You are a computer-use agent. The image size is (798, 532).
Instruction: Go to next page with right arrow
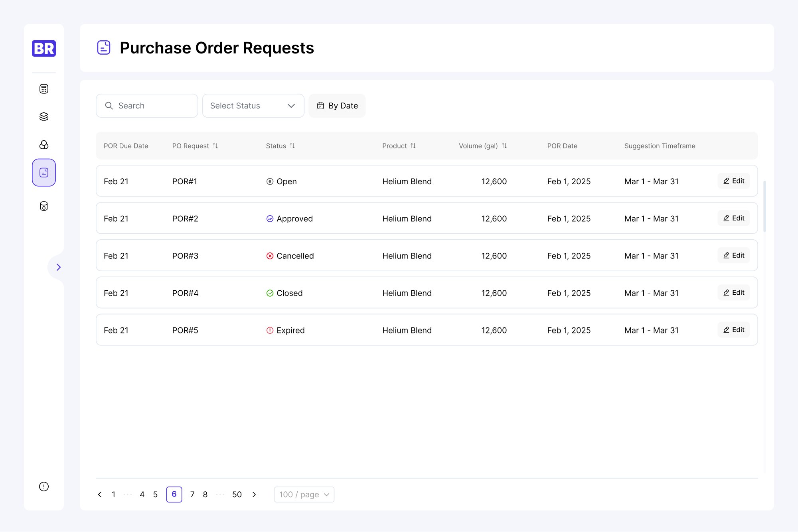[254, 495]
